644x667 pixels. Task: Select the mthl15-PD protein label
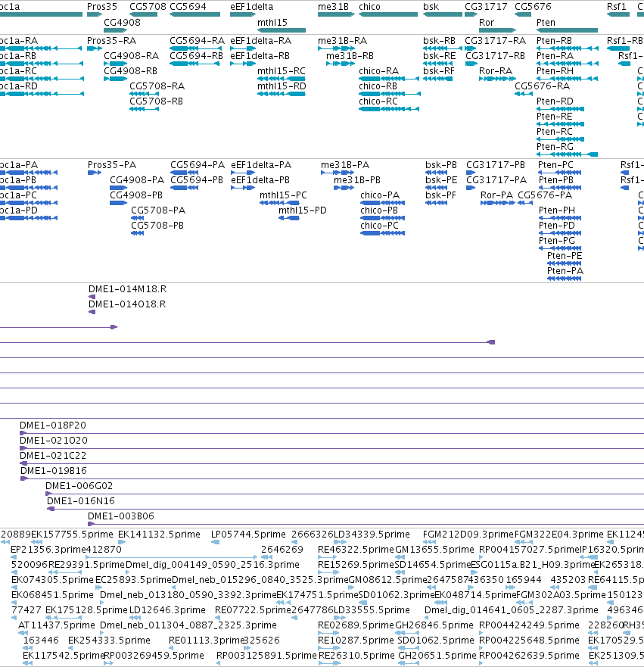click(x=302, y=210)
